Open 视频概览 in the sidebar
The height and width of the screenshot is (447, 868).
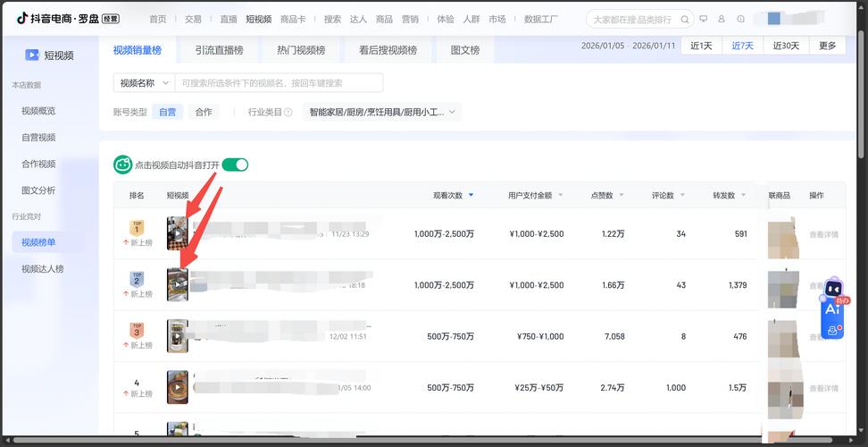coord(38,111)
